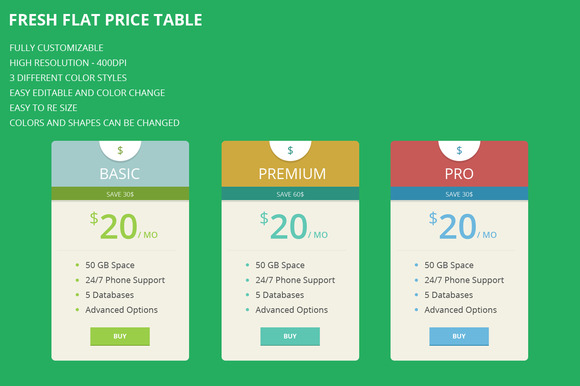Select the PRO plan header
The image size is (580, 386).
point(459,174)
